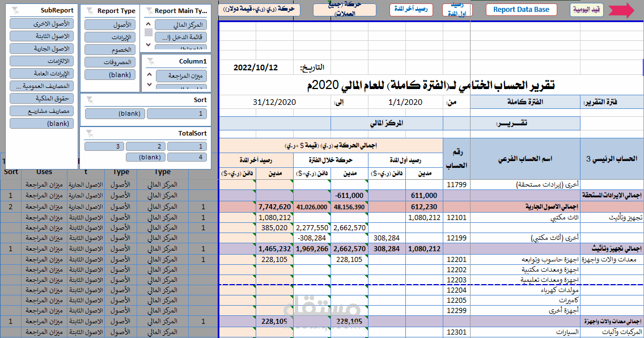Select الخصوم in Report Type slicer
Screen dimensions: 644x338
click(110, 50)
